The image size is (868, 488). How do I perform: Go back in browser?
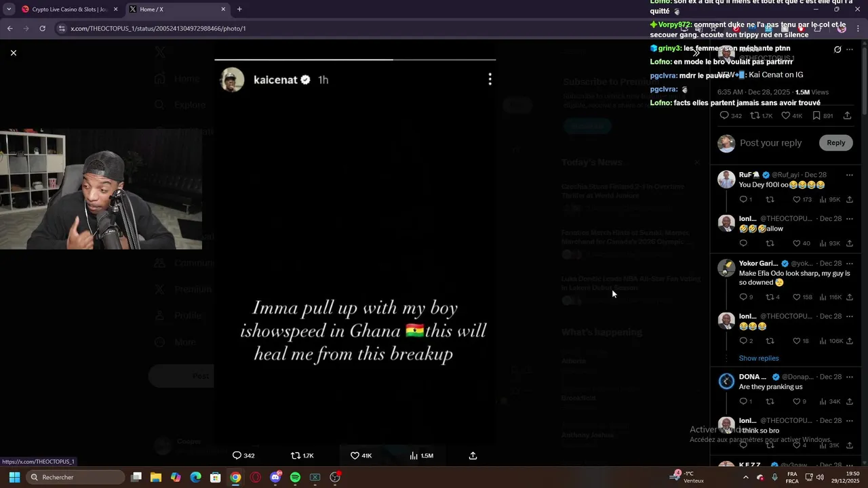click(x=9, y=28)
